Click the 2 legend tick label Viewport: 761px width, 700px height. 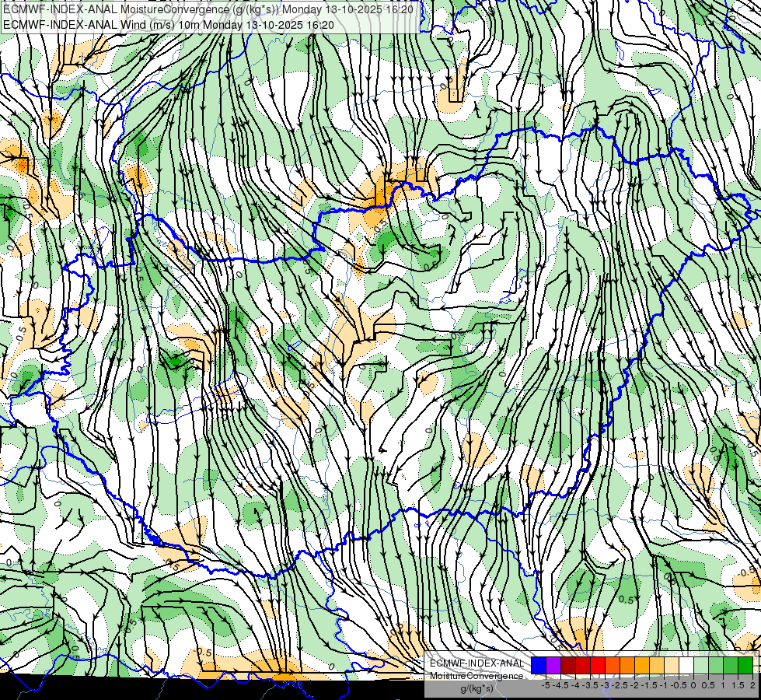point(752,685)
